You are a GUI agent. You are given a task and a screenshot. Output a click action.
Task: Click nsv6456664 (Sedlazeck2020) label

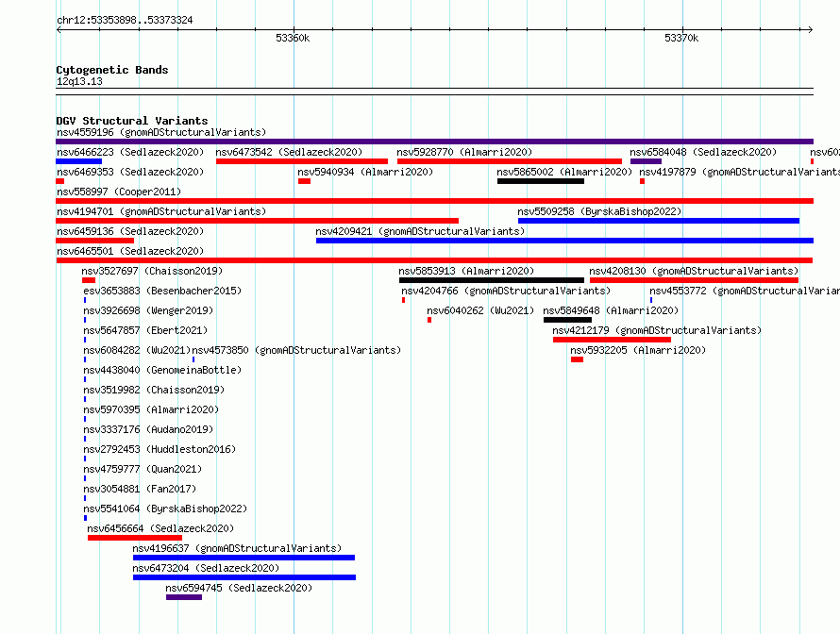tap(160, 528)
